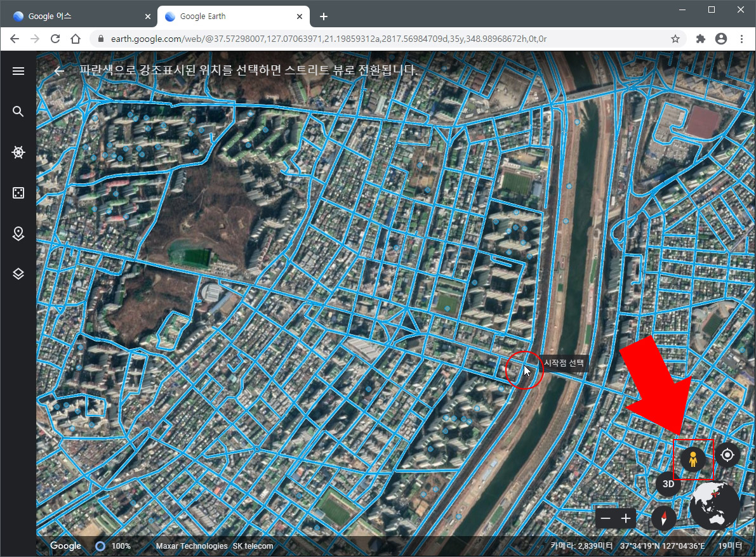Screen dimensions: 756x557
Task: Toggle the 3D view button
Action: (x=668, y=483)
